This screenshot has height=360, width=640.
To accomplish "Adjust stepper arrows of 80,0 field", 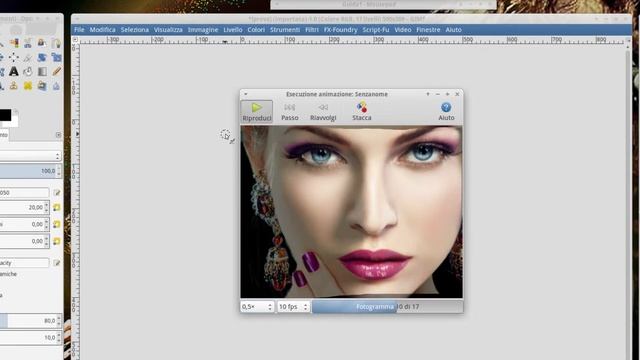I will click(x=58, y=321).
